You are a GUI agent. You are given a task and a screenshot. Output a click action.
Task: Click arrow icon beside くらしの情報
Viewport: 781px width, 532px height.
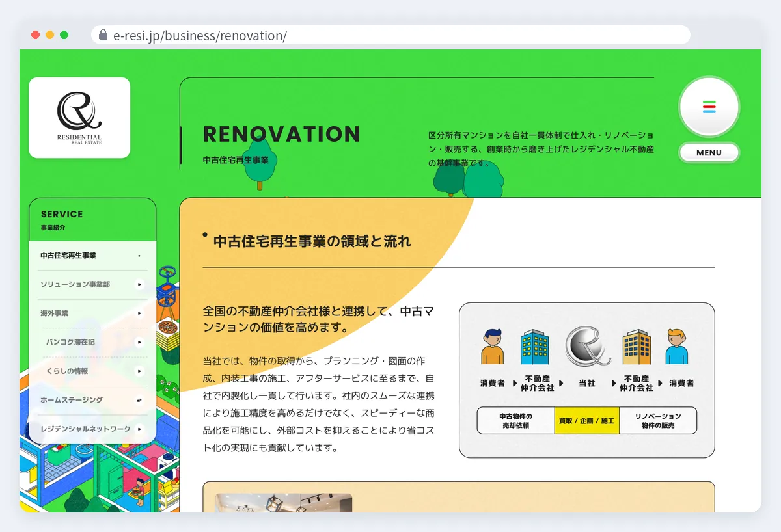point(139,371)
